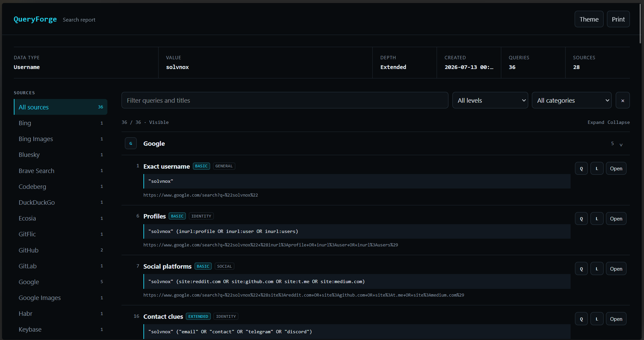
Task: Click the L button for Exact username
Action: click(597, 169)
